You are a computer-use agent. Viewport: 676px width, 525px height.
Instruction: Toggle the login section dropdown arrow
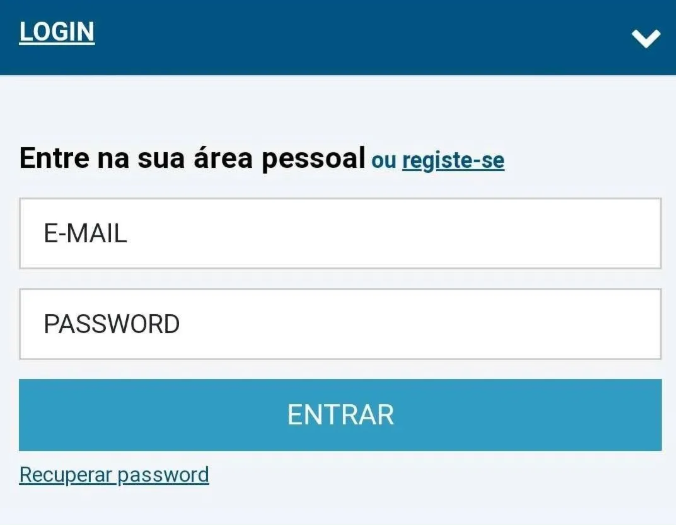[646, 38]
